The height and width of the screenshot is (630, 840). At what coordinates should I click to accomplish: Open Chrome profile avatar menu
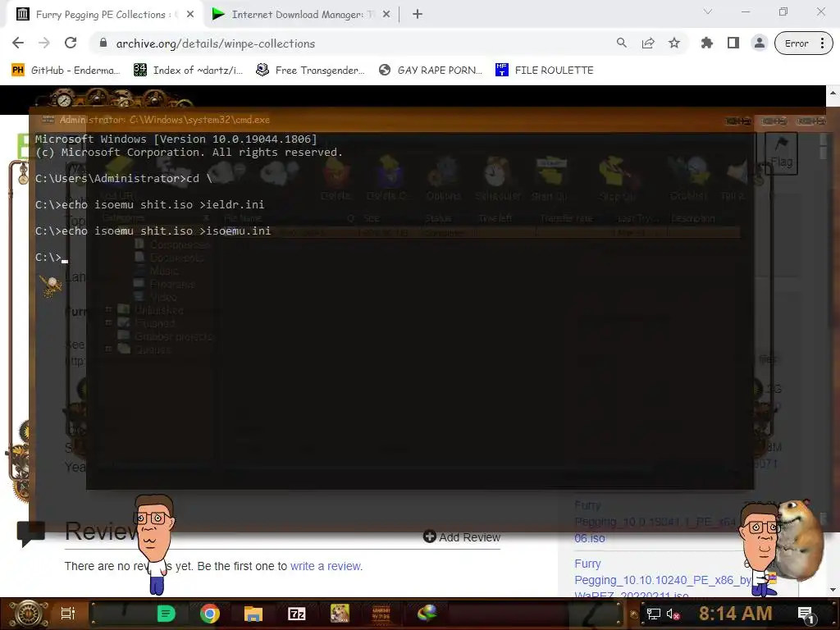click(x=760, y=43)
